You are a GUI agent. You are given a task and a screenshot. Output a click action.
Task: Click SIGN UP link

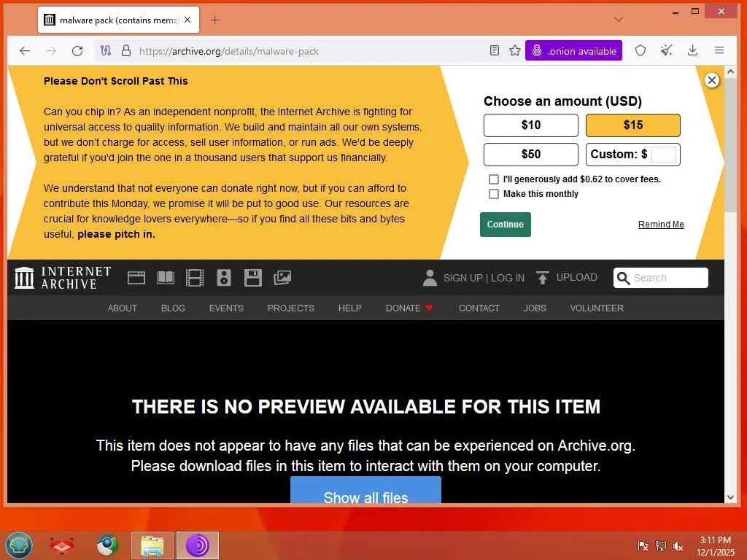click(x=463, y=278)
